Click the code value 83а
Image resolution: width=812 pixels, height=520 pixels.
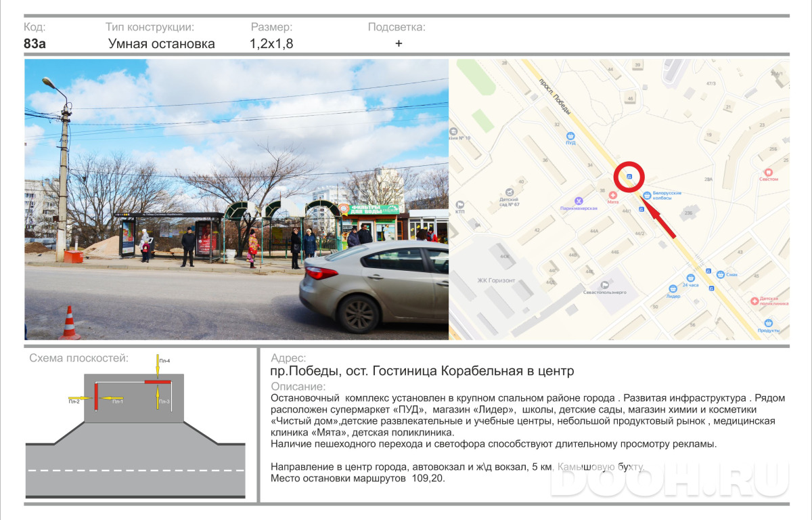tap(35, 44)
